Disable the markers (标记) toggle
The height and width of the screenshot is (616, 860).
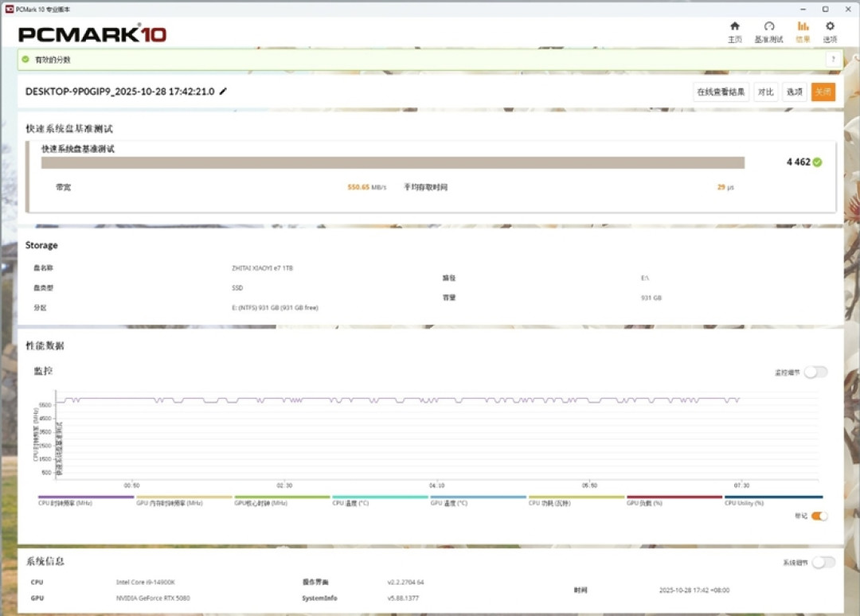[x=819, y=517]
